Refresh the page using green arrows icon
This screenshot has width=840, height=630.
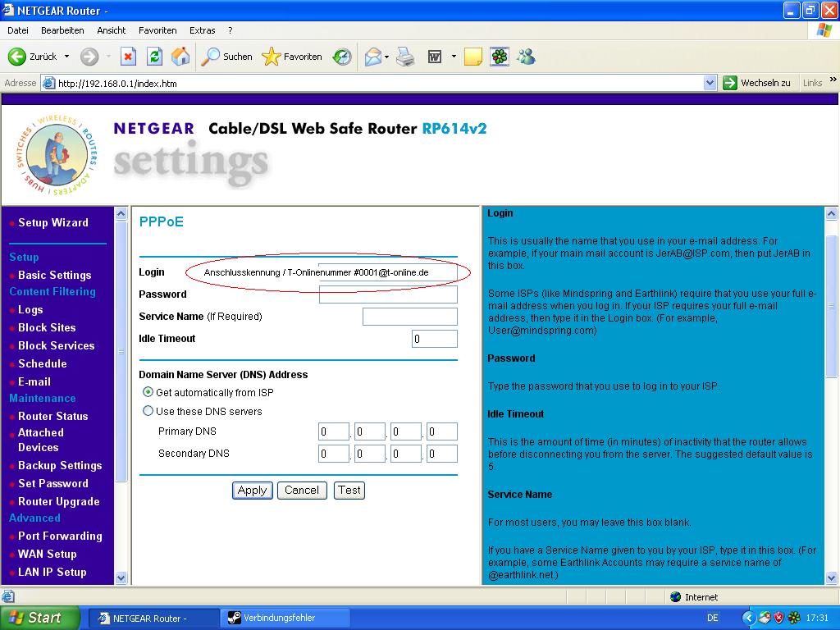pyautogui.click(x=154, y=57)
